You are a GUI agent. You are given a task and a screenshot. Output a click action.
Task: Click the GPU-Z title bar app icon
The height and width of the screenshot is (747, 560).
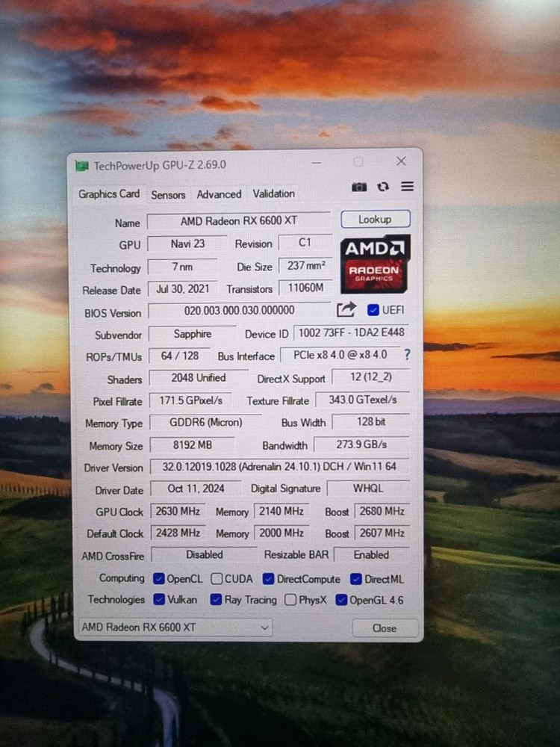click(x=82, y=167)
